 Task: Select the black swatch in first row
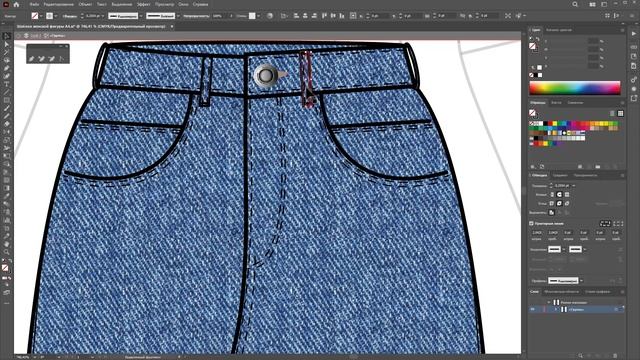point(546,123)
